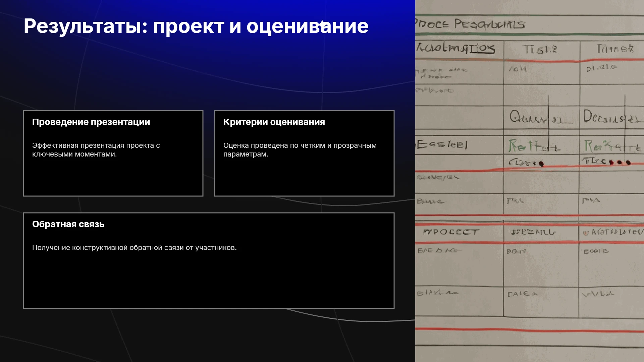Viewport: 644px width, 362px height.
Task: Click the 'PYPOCECT' handwritten row label
Action: 451,232
